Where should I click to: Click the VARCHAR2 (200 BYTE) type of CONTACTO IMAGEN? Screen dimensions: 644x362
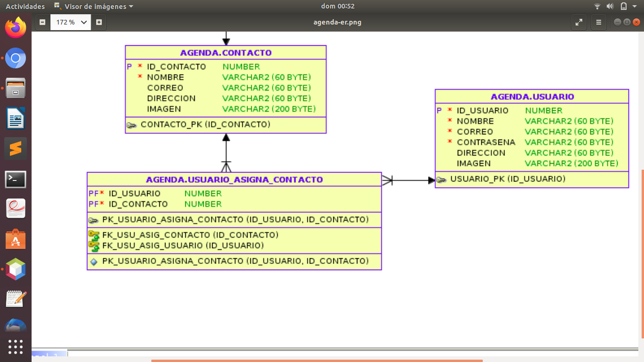[x=269, y=109]
